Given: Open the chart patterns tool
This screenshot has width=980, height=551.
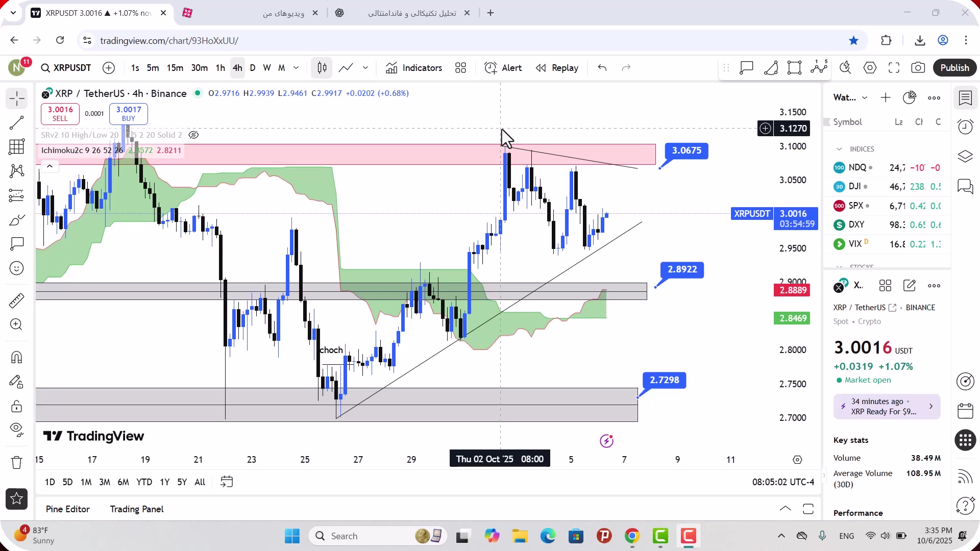Looking at the screenshot, I should (x=17, y=171).
